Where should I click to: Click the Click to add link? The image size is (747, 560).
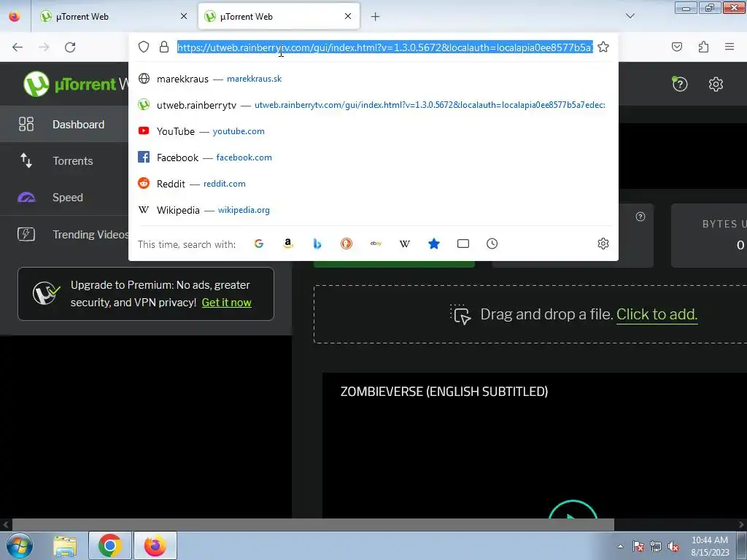657,314
